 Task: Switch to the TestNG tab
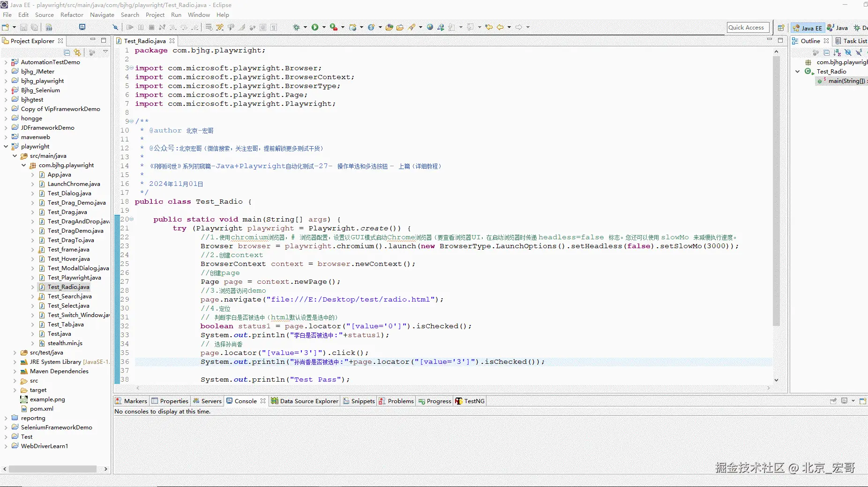point(470,401)
